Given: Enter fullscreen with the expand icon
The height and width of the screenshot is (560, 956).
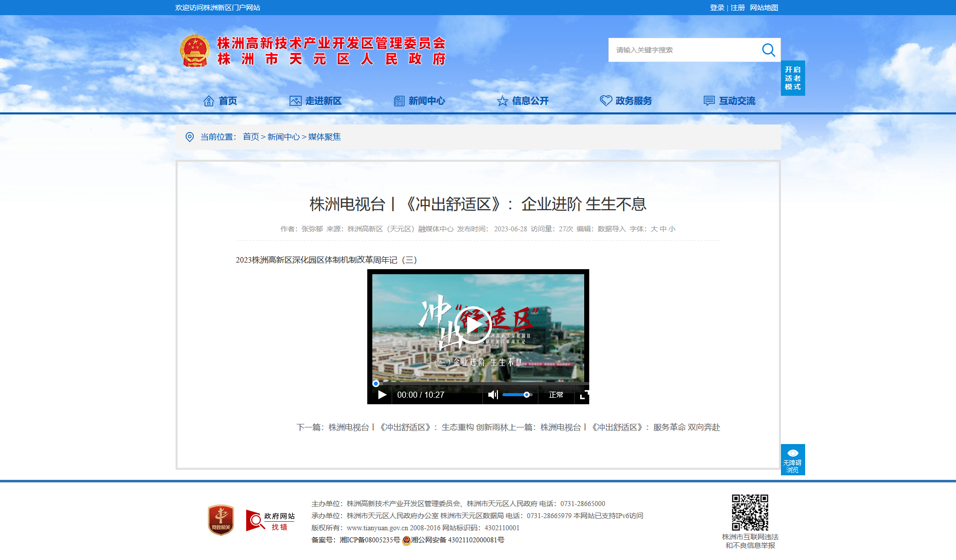Looking at the screenshot, I should coord(584,395).
